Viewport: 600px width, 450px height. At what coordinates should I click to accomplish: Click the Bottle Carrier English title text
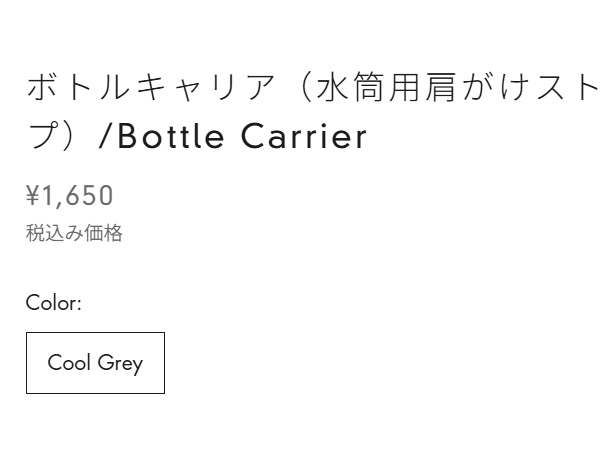click(x=242, y=136)
